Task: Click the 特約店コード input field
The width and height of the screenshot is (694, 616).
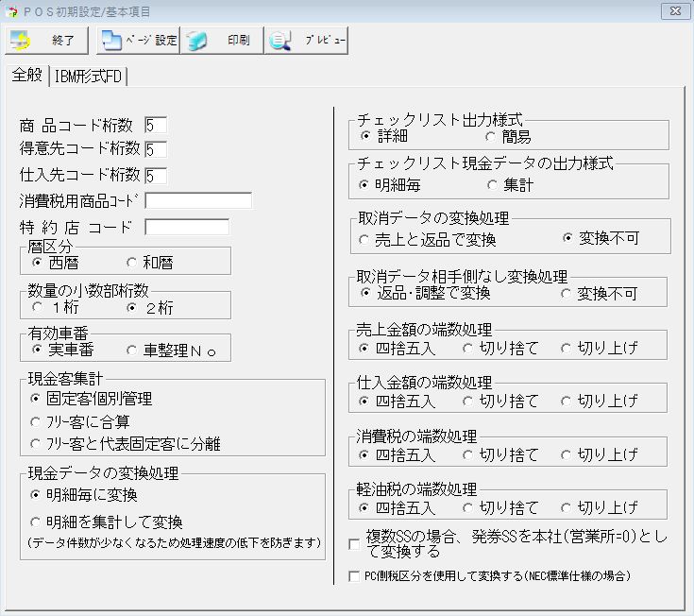Action: point(187,227)
